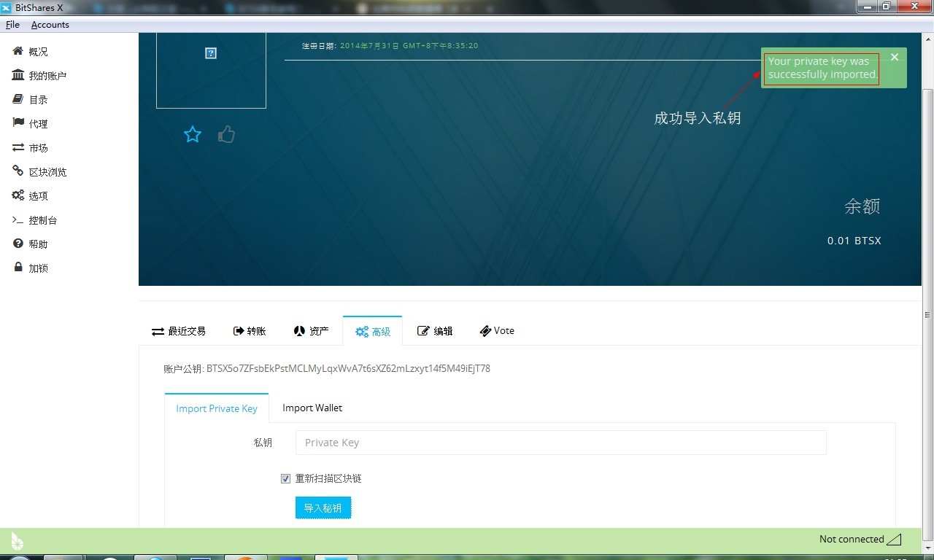Focus the Private Key input field
The image size is (934, 560).
pos(560,443)
